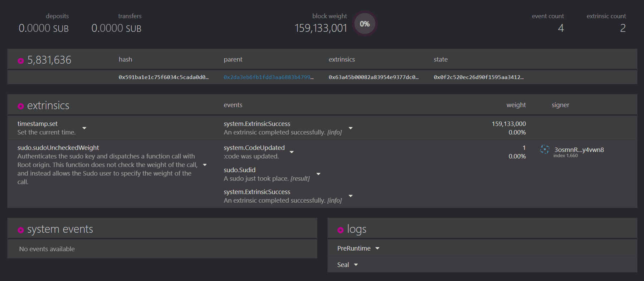
Task: Click the block number 5,831,636
Action: click(x=49, y=60)
